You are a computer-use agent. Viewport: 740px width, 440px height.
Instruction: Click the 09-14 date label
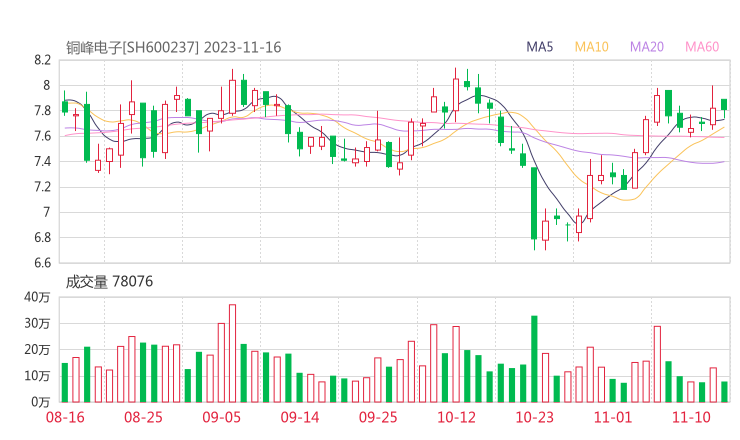pos(299,416)
